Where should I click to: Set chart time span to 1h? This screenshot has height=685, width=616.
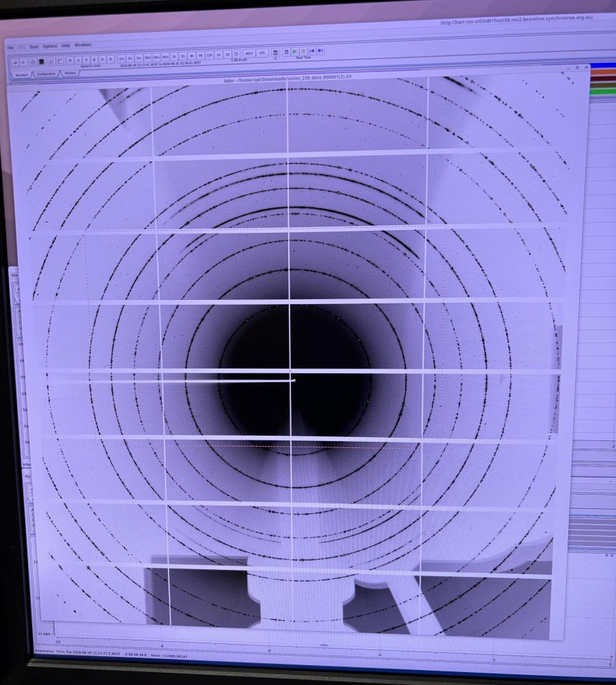pos(175,56)
